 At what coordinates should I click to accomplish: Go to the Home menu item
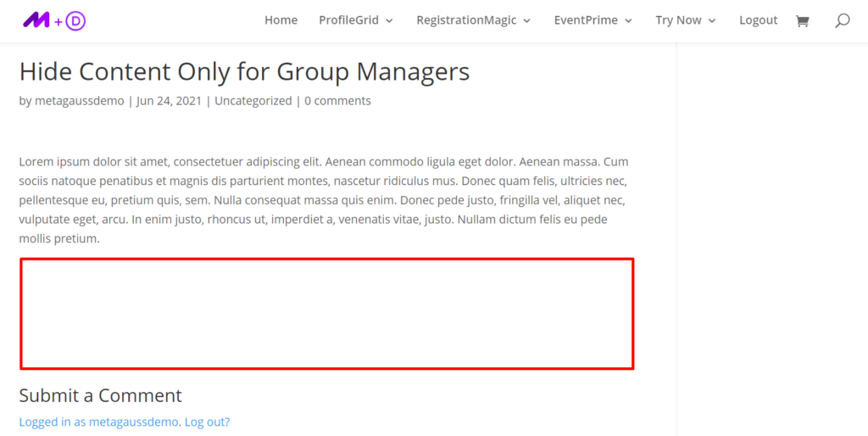tap(281, 20)
